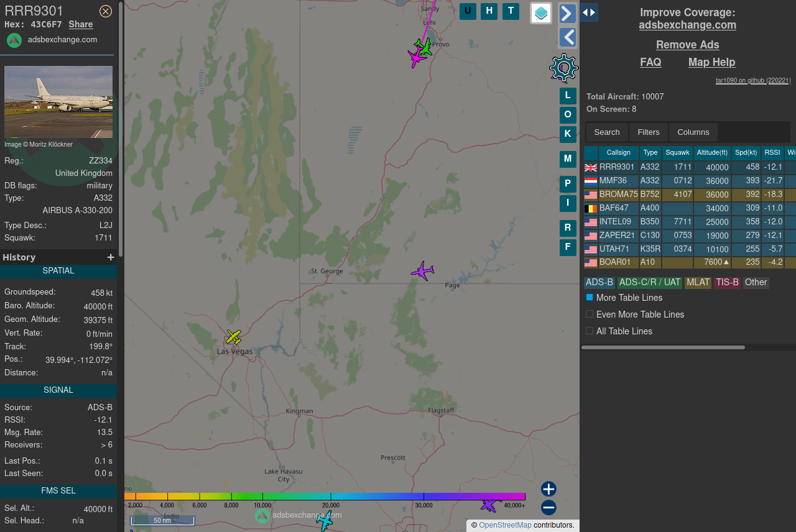Select the magenta aircraft near Provo
796x532 pixels.
pyautogui.click(x=416, y=58)
